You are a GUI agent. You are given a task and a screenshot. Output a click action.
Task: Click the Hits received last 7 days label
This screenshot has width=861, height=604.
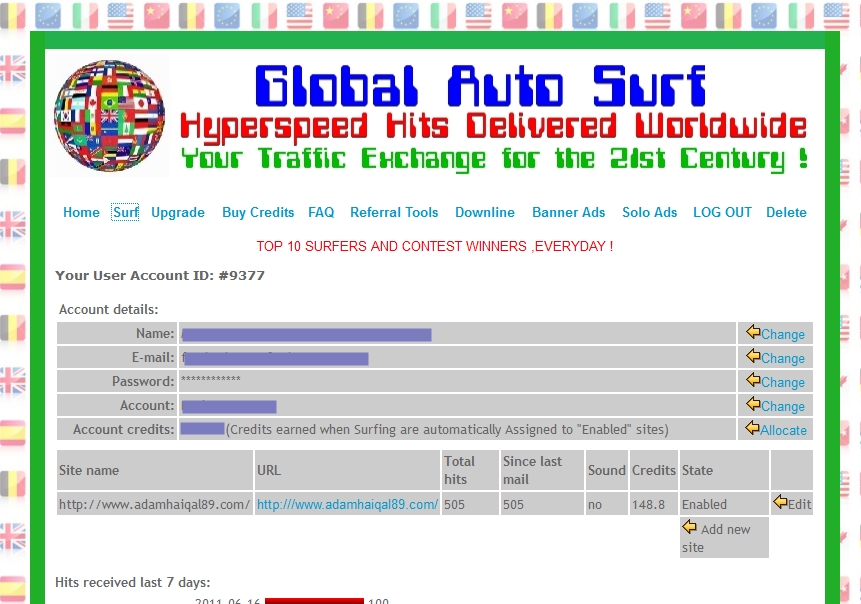[132, 583]
